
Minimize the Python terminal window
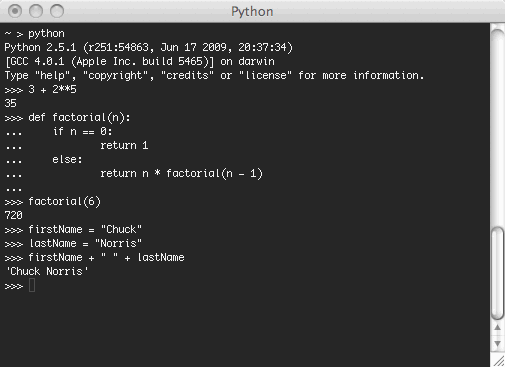[36, 11]
